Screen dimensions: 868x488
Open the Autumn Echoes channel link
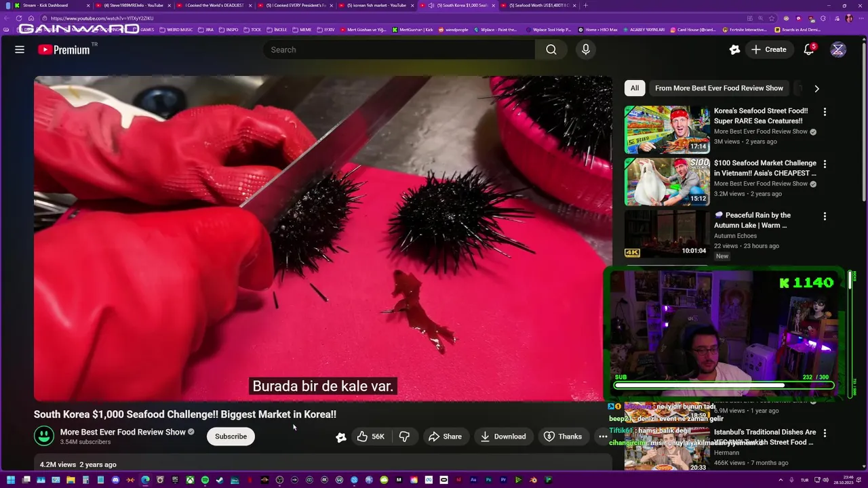736,236
